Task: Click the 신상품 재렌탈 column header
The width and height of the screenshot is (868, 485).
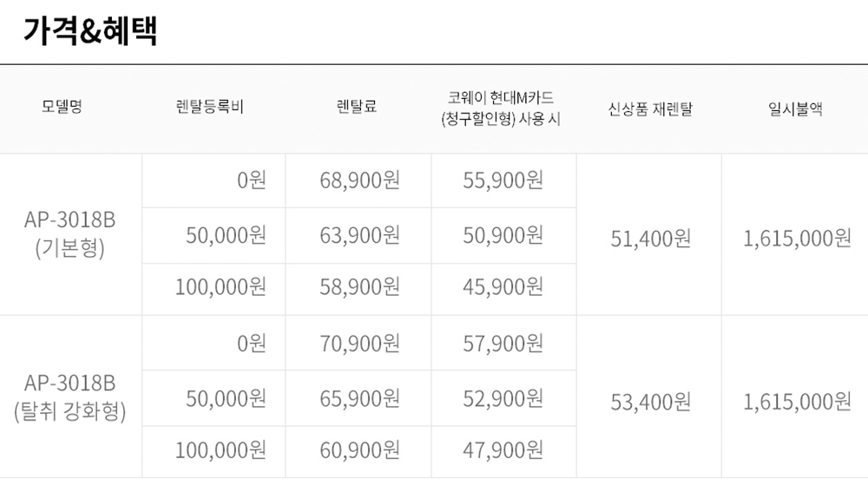Action: (651, 109)
